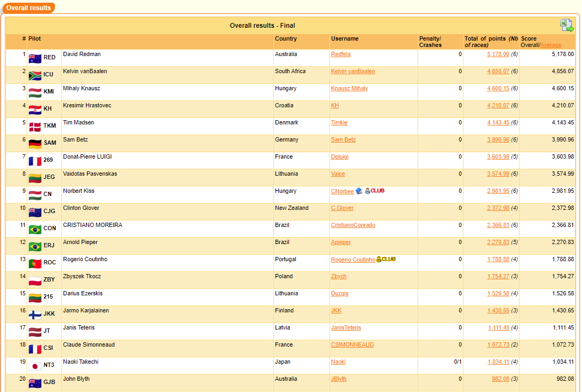Open the 4,210.07 points details link

[498, 105]
